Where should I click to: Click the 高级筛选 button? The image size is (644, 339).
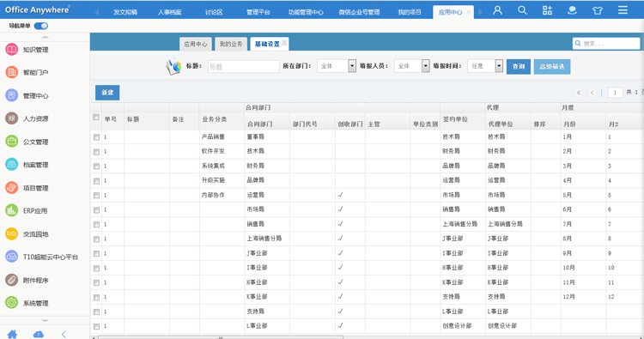pos(552,66)
